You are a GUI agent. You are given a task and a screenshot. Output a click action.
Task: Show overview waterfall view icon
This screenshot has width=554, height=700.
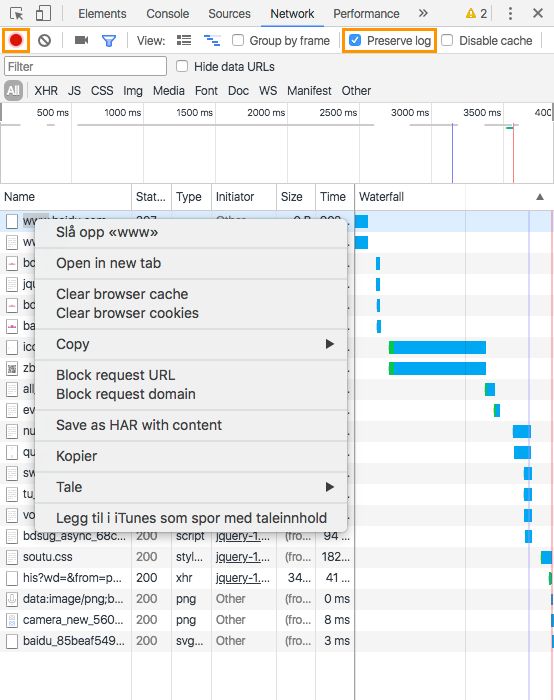pyautogui.click(x=212, y=41)
